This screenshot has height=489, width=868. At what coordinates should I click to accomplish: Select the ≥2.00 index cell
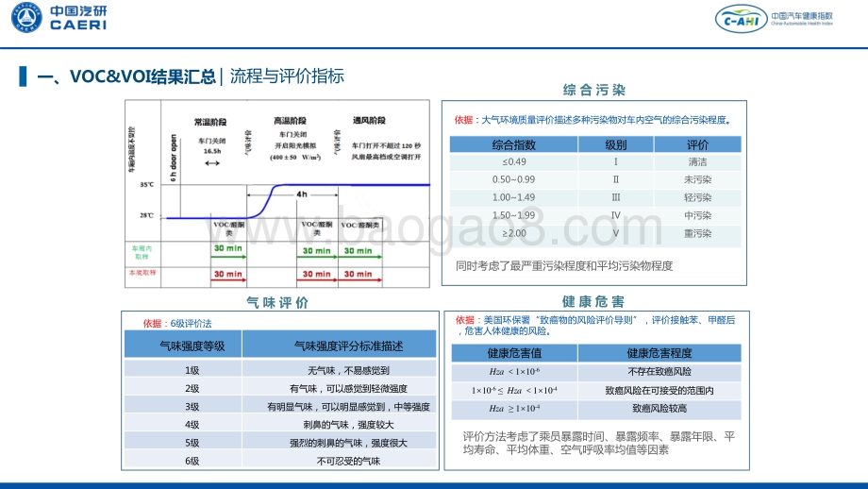pyautogui.click(x=513, y=233)
